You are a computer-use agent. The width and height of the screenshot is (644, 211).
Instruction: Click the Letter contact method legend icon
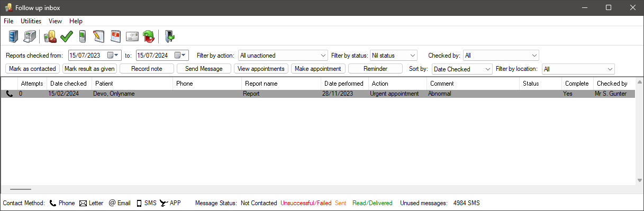83,203
